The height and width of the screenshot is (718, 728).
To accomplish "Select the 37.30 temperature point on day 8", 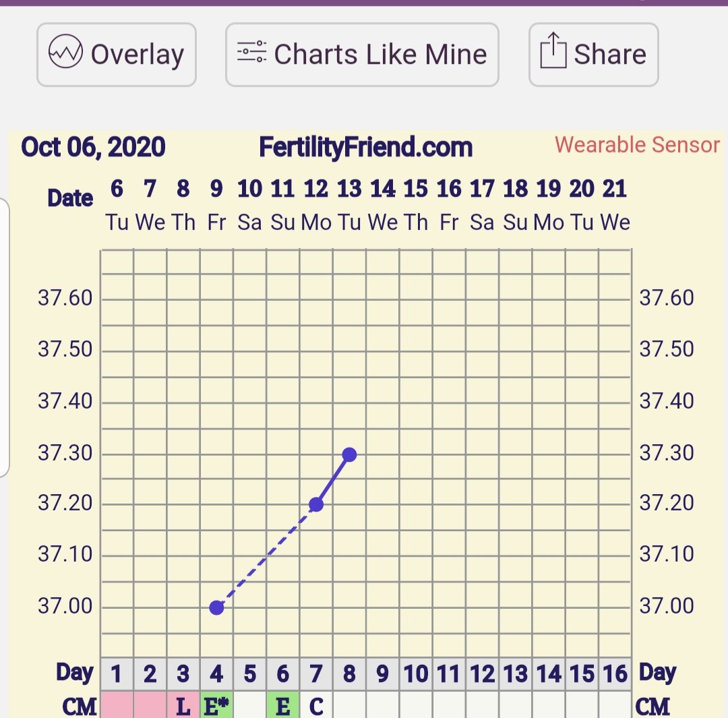I will coord(349,454).
